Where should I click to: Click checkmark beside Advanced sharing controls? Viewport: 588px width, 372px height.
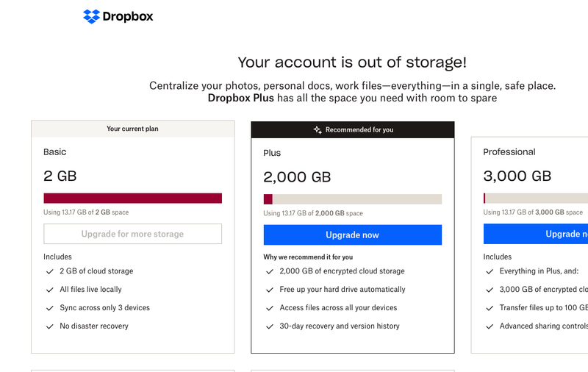pos(489,326)
